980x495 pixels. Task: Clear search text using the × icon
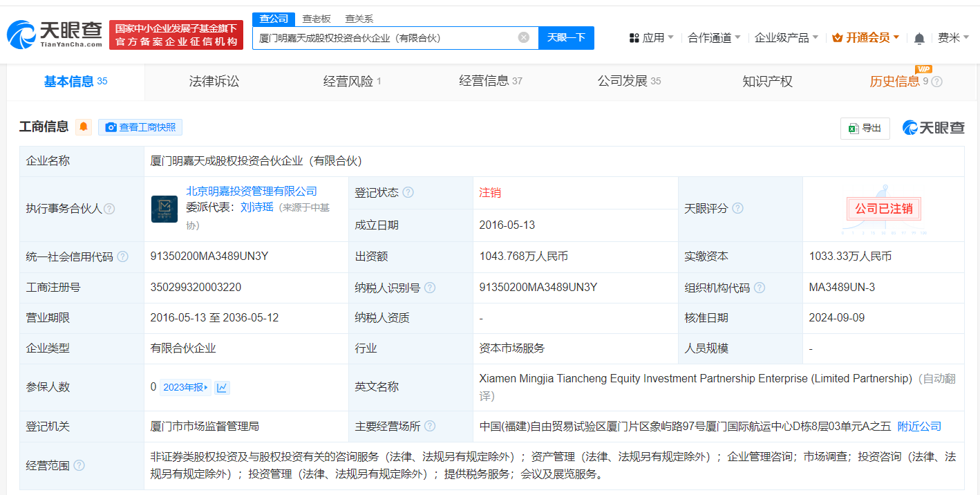tap(523, 38)
